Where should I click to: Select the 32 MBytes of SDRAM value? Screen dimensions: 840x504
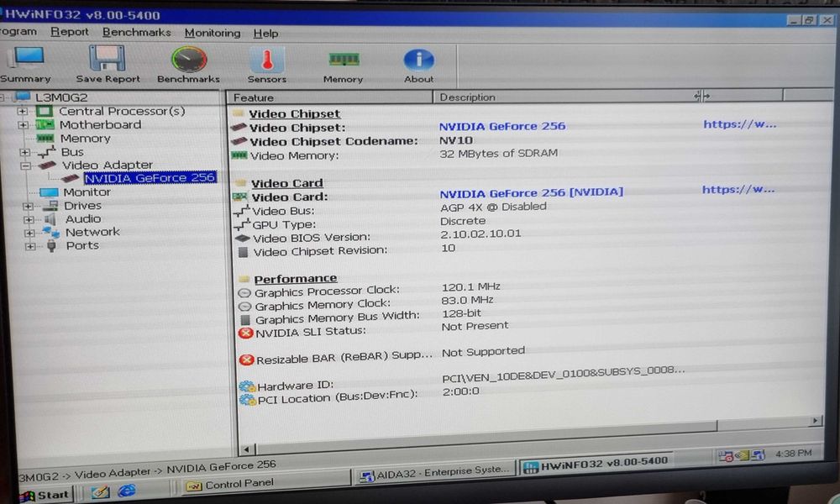coord(498,154)
